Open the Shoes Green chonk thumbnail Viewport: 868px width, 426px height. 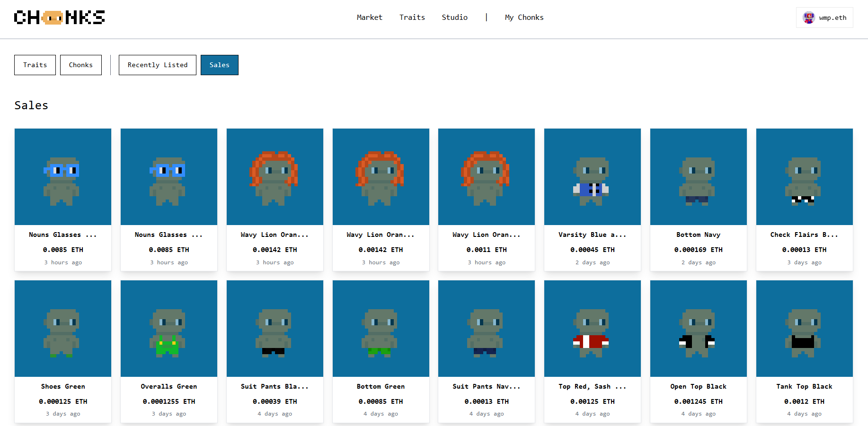coord(63,329)
